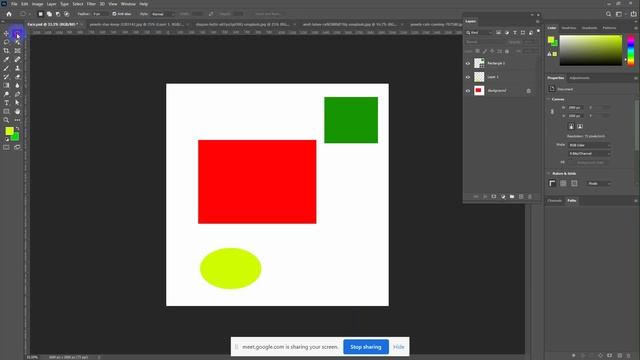Switch to the Channels tab

pos(554,200)
